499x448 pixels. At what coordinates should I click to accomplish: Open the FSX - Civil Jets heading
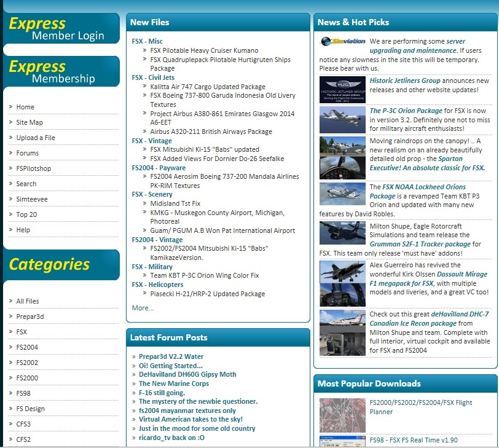pos(153,77)
